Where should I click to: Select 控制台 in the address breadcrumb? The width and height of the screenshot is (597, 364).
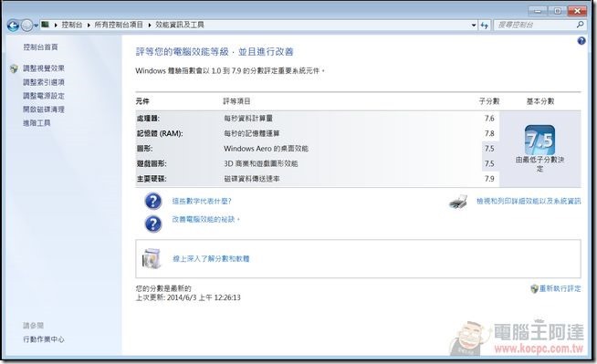click(x=71, y=25)
